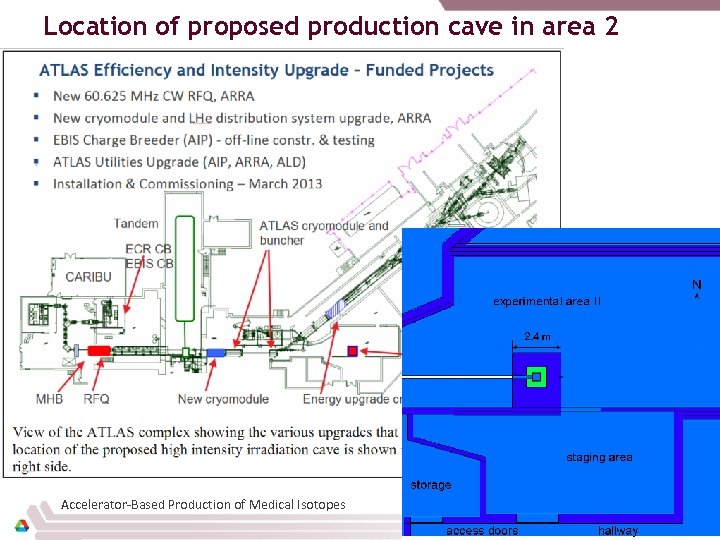This screenshot has height=540, width=720.
Task: Select the bullet 'ATLAS Utilities Upgrade (AIP, ARRA, ALD)'
Action: point(179,162)
